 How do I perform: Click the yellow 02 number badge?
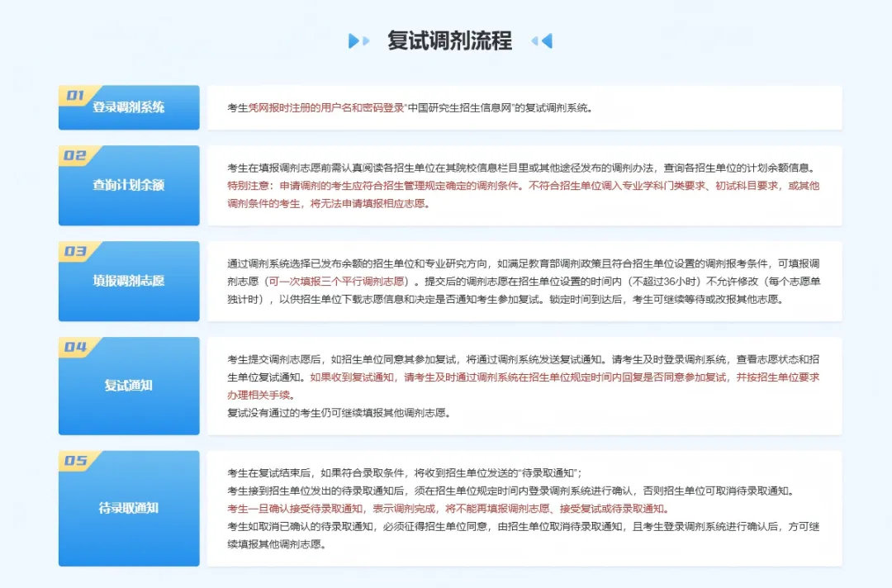click(x=76, y=155)
